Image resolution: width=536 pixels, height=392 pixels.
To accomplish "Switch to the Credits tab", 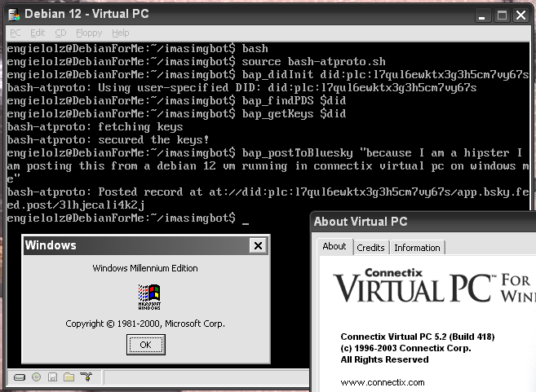I will (x=370, y=248).
